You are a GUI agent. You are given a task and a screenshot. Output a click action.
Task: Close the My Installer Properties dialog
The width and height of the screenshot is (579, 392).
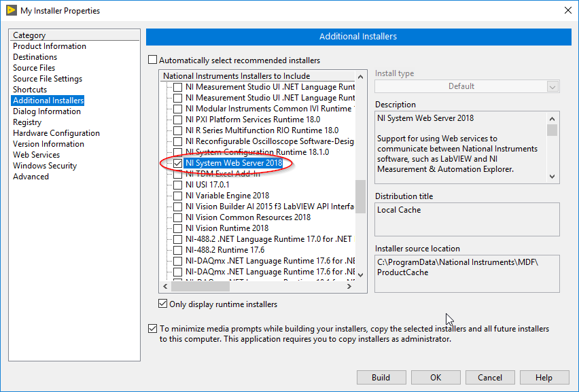[x=568, y=10]
